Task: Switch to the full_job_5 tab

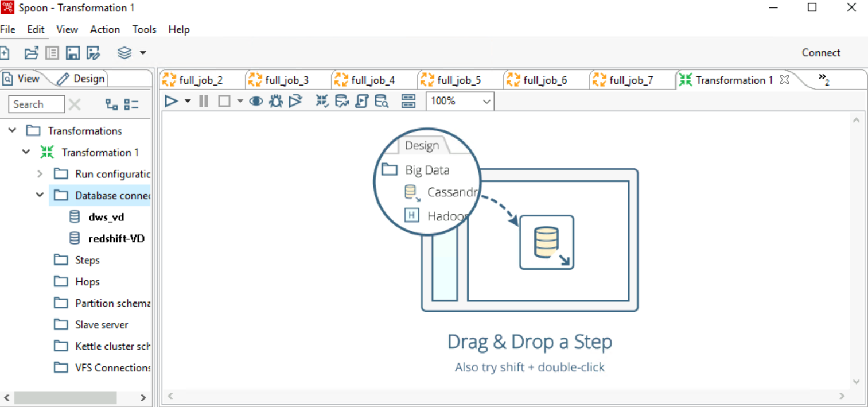Action: (459, 80)
